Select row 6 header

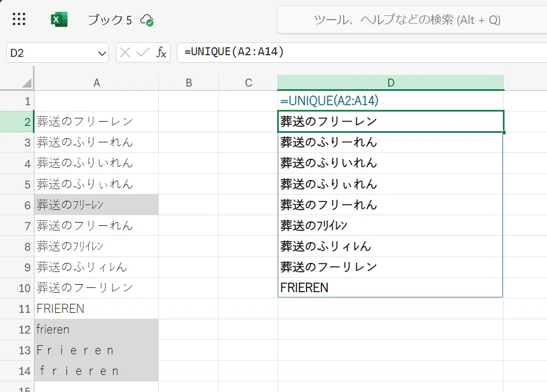coord(17,205)
